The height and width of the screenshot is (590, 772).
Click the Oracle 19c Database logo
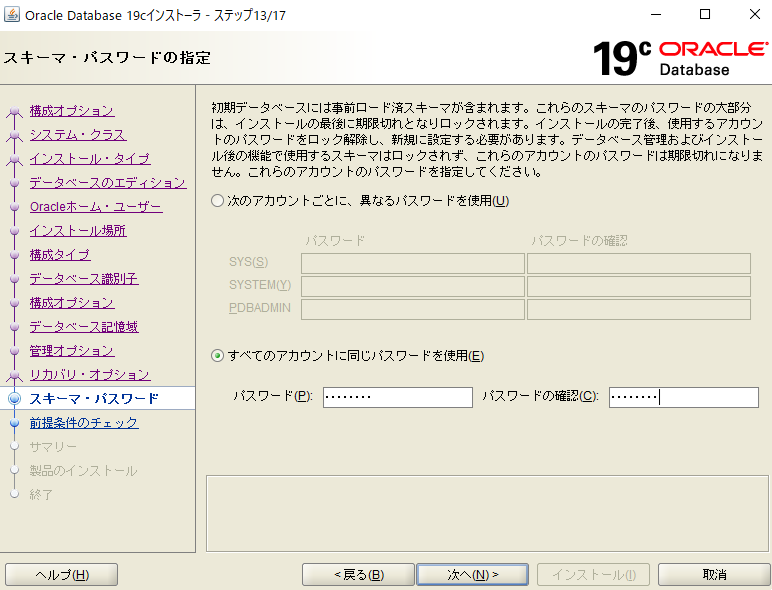point(678,58)
